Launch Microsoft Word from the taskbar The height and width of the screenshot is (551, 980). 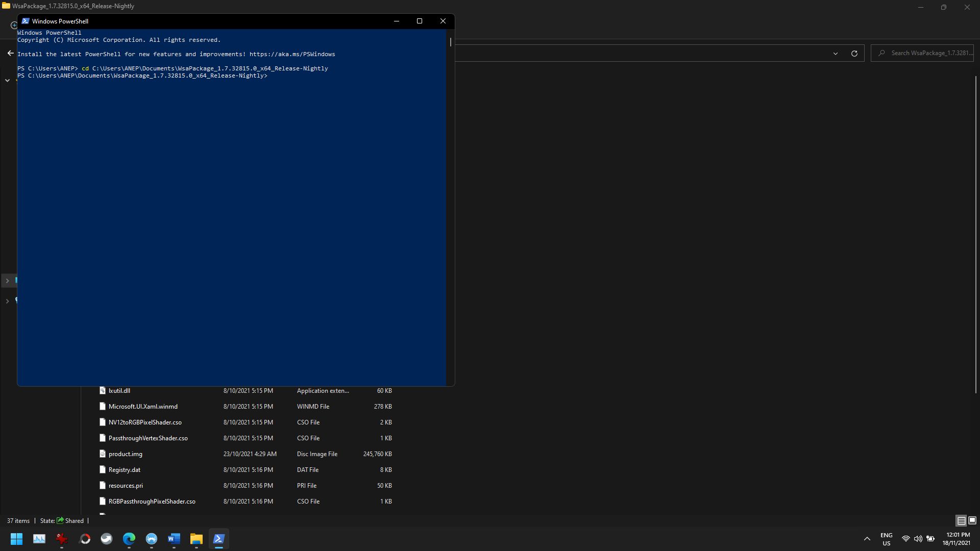click(174, 539)
